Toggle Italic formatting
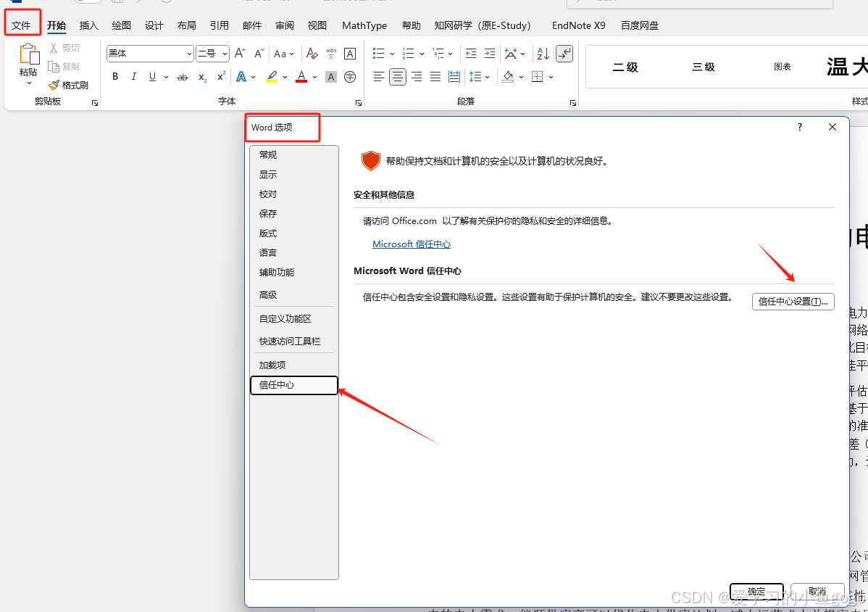Viewport: 868px width, 612px height. tap(133, 76)
